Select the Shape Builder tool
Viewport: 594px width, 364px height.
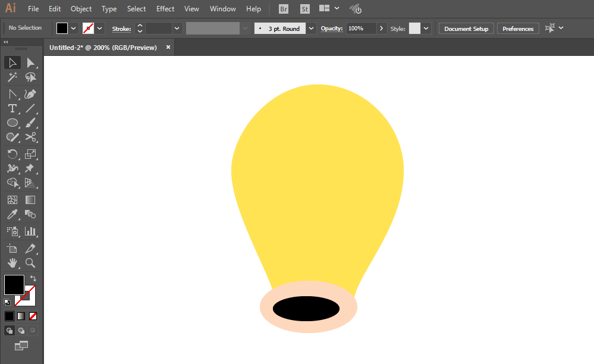pyautogui.click(x=12, y=183)
